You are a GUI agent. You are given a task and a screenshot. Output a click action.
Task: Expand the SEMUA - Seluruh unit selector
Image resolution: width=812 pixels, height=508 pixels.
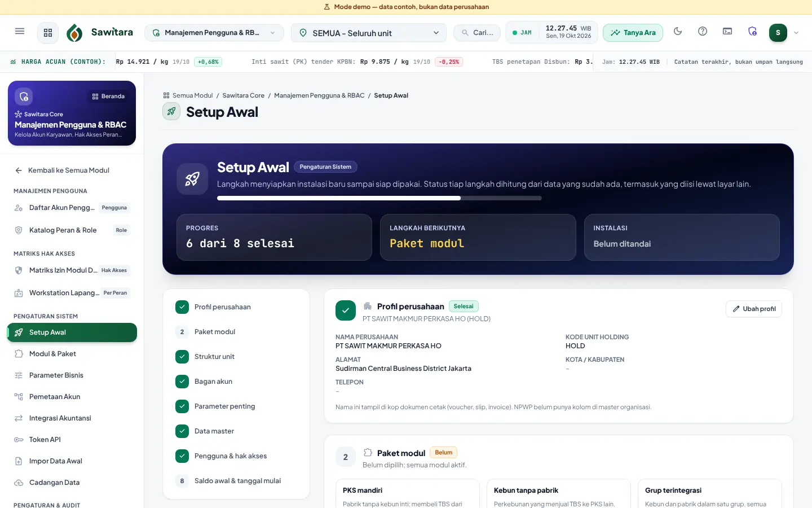(x=369, y=33)
